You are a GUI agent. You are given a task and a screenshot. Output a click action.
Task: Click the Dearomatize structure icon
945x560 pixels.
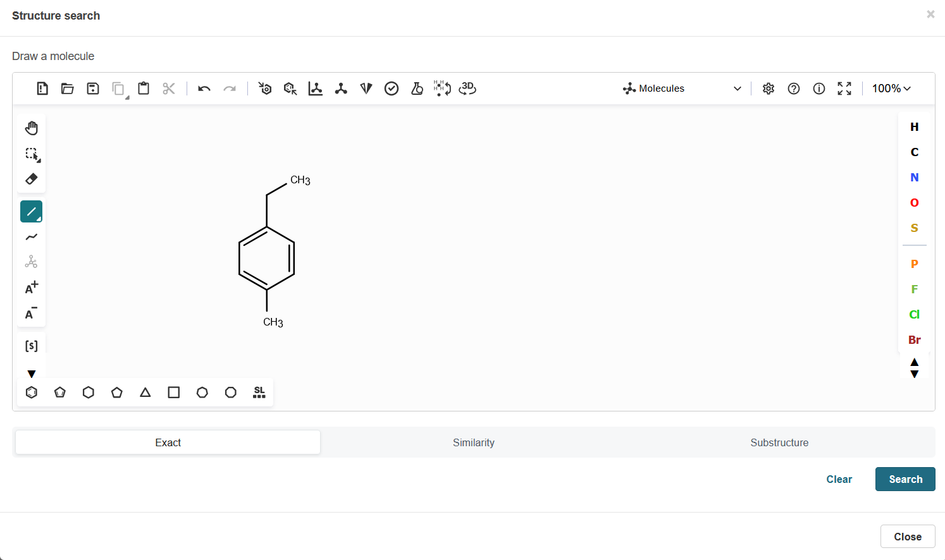click(x=290, y=88)
